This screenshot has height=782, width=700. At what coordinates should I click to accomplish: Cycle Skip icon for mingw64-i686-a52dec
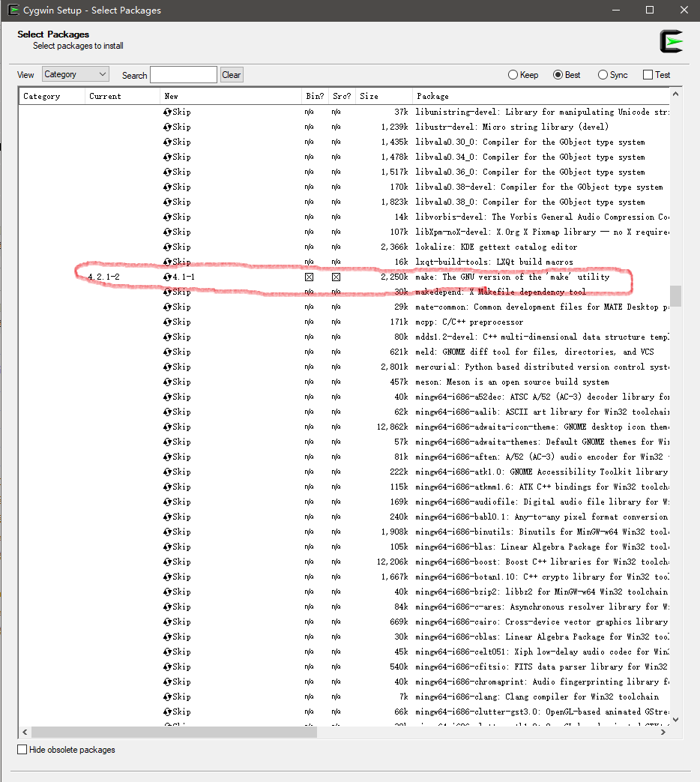point(168,397)
